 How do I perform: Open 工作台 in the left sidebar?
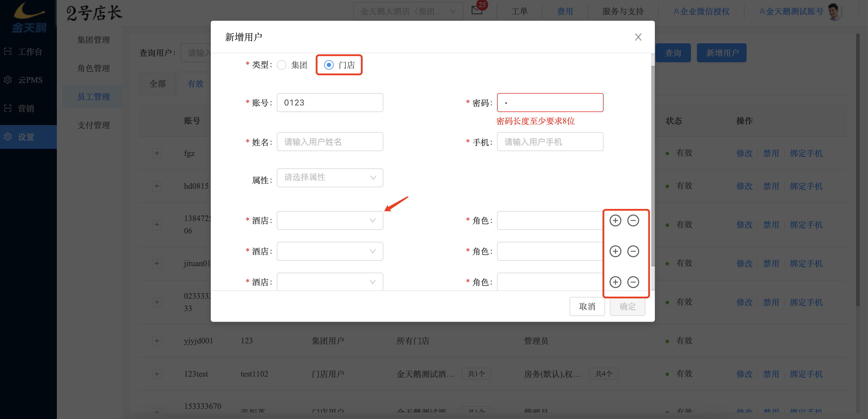click(28, 51)
